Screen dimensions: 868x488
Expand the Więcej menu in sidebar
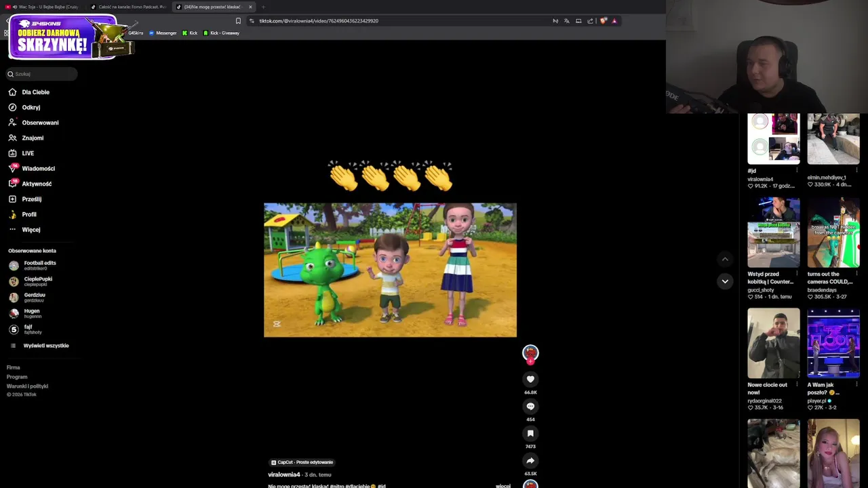(24, 230)
